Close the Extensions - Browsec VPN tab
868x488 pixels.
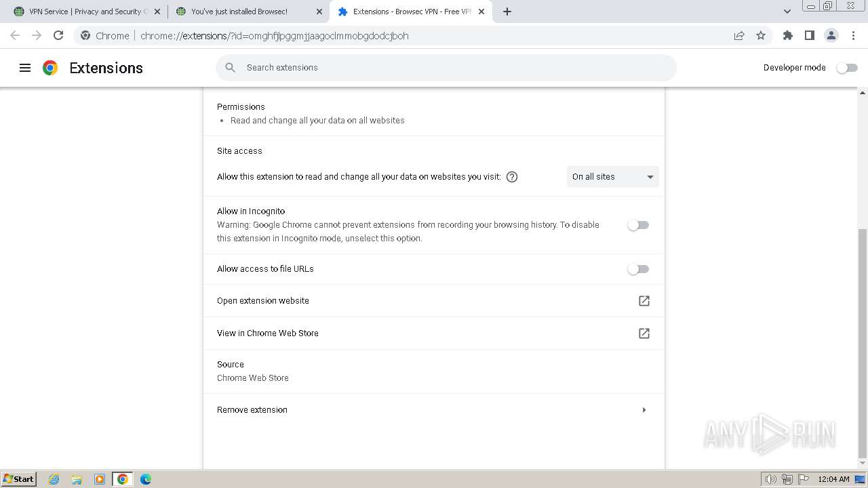click(481, 12)
